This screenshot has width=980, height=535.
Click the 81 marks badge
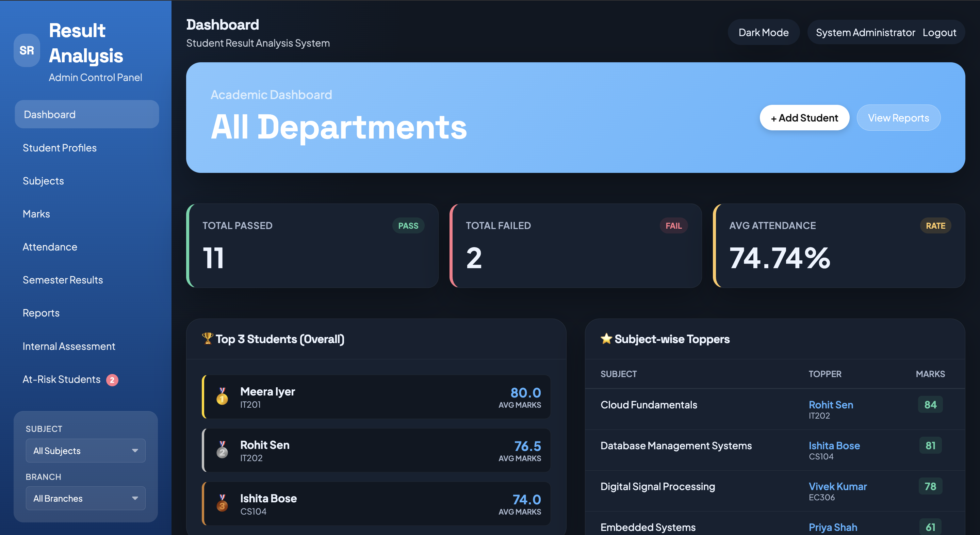tap(930, 445)
